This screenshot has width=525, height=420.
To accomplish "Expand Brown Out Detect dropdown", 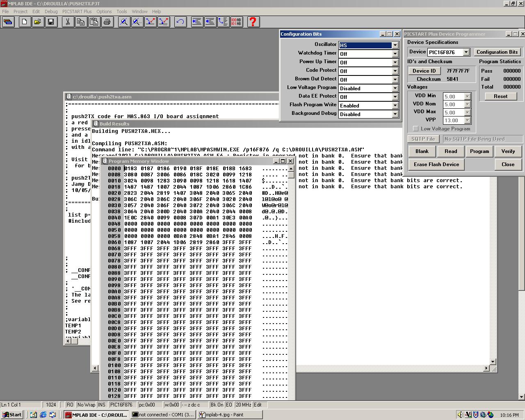I will coord(395,80).
